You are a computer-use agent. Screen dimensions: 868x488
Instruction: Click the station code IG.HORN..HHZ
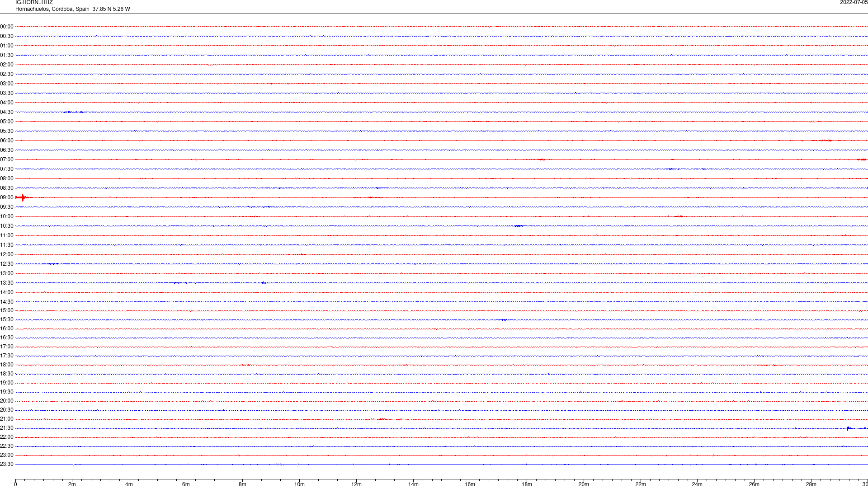pyautogui.click(x=34, y=3)
